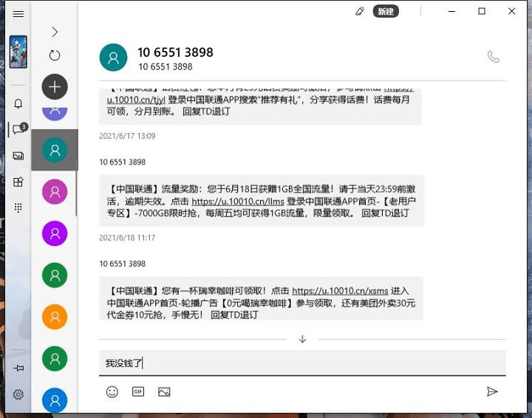Pin the app with pin icon
The image size is (532, 418).
18,368
